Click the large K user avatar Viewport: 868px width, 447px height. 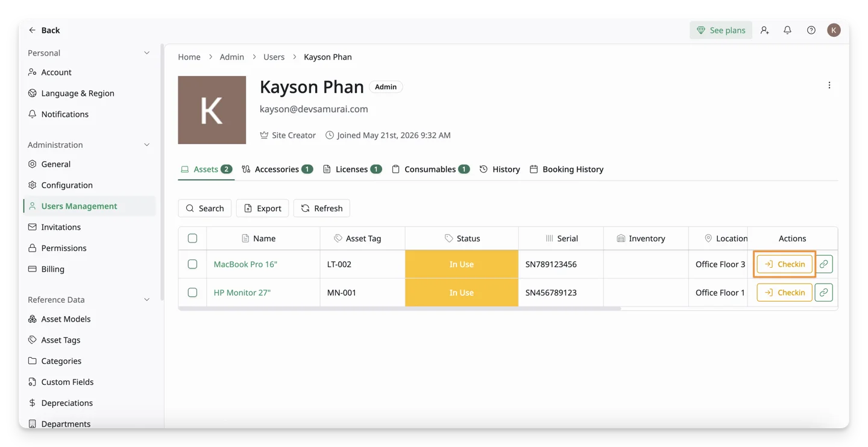coord(212,110)
